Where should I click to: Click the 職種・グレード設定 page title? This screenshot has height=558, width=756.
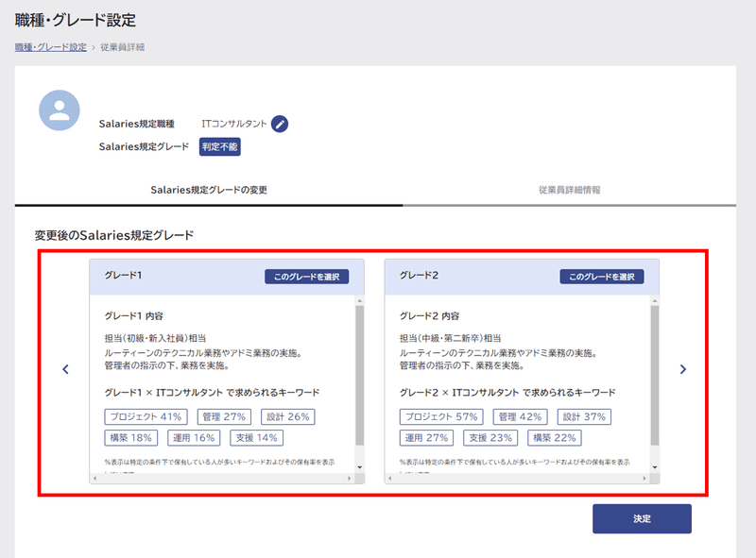(76, 20)
